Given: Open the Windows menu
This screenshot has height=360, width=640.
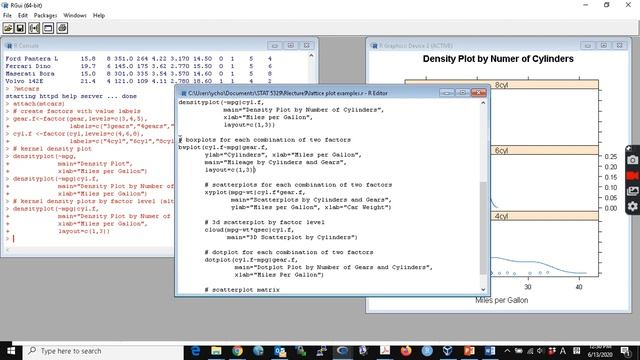Looking at the screenshot, I should tap(75, 16).
